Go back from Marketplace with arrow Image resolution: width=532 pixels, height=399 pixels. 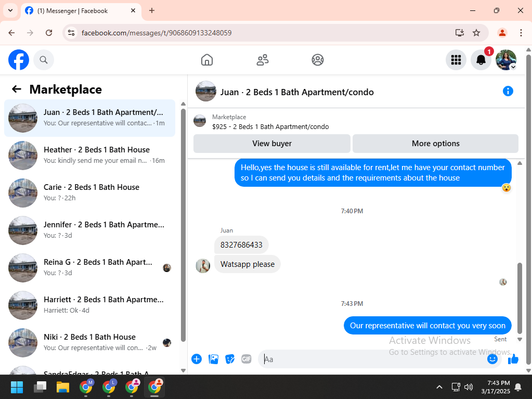(16, 89)
